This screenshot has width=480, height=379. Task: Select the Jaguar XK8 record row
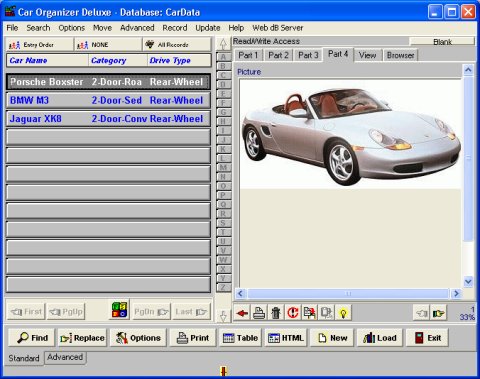tap(108, 119)
